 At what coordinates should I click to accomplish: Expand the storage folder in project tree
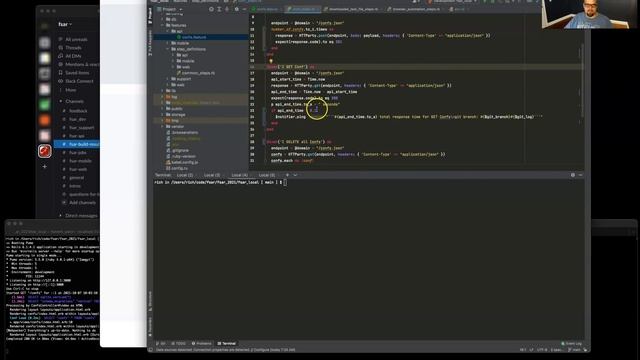click(163, 115)
